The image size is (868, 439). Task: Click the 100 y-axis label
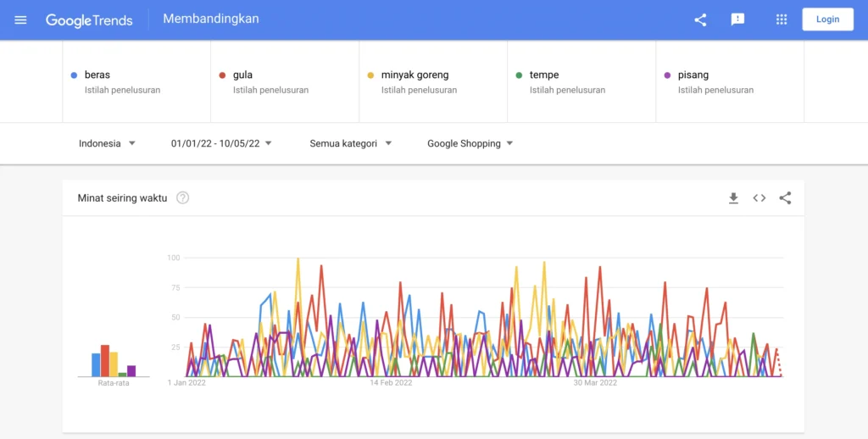click(173, 258)
